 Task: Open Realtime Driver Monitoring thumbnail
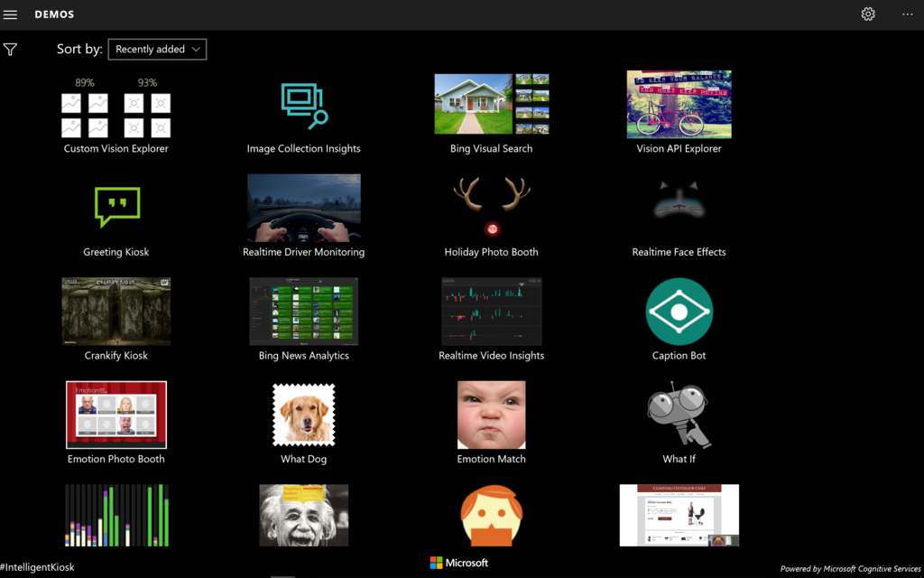point(304,208)
